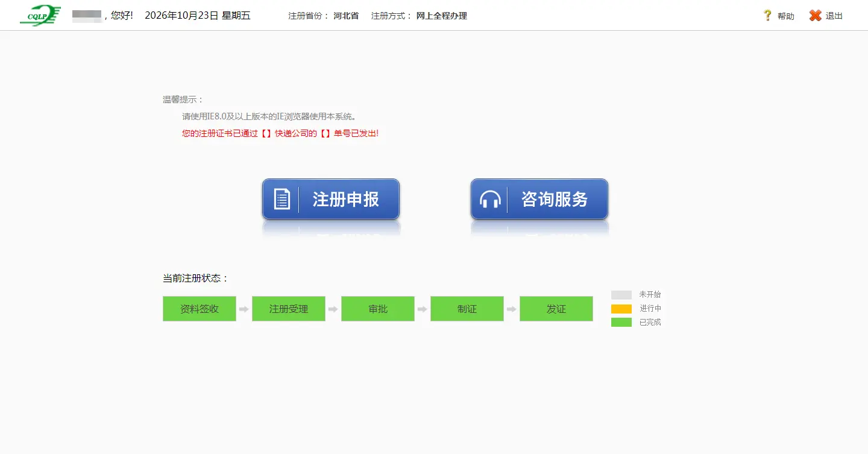Click the 注册省份 label

tap(309, 16)
